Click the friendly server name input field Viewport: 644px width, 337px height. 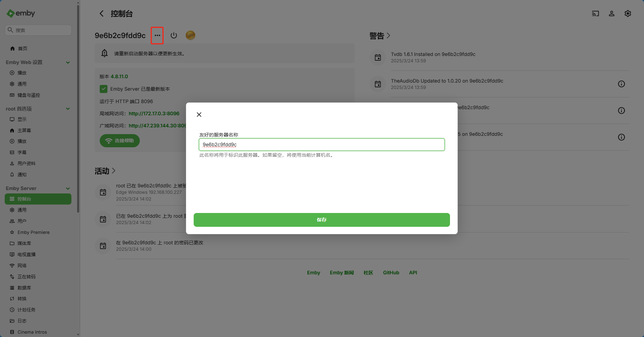click(322, 145)
